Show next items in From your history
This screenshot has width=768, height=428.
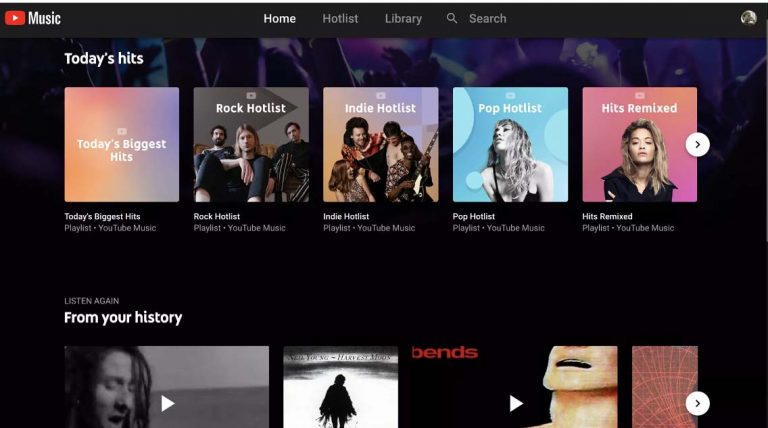tap(697, 404)
